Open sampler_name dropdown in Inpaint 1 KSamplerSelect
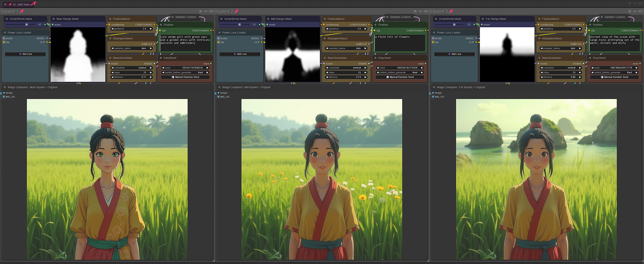644x264 pixels. 132,48
